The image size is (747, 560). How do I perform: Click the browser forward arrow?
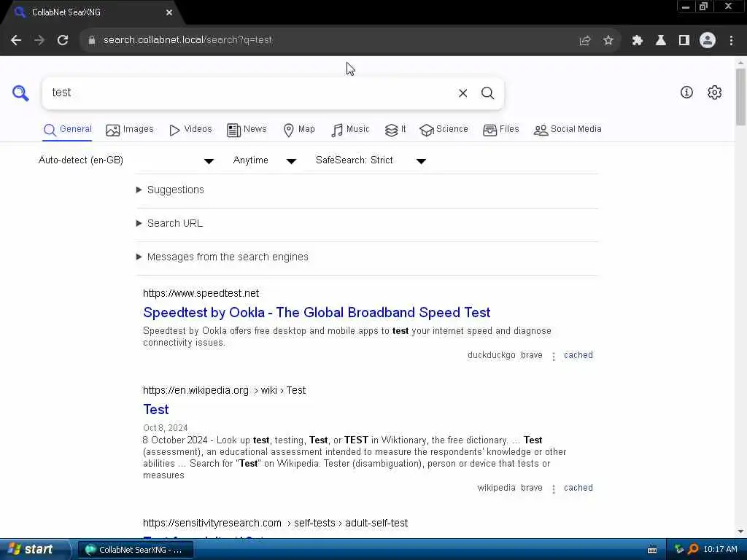(39, 40)
